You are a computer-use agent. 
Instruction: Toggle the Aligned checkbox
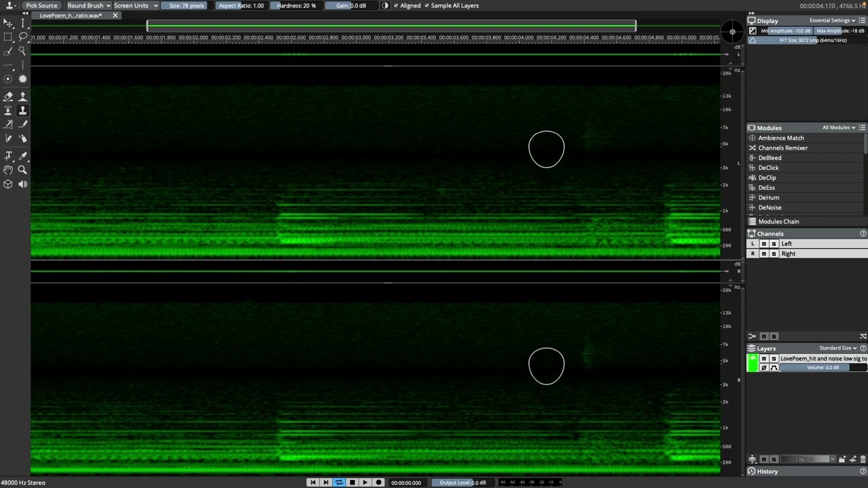[407, 5]
